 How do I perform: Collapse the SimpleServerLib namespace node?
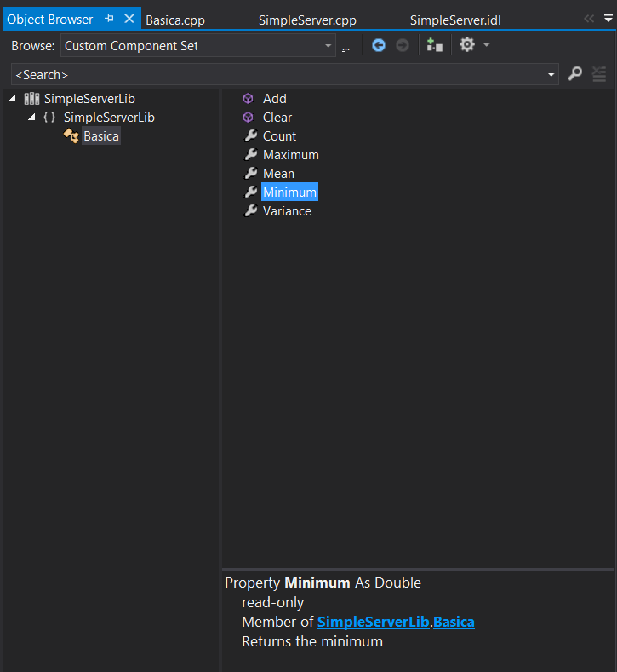point(31,117)
